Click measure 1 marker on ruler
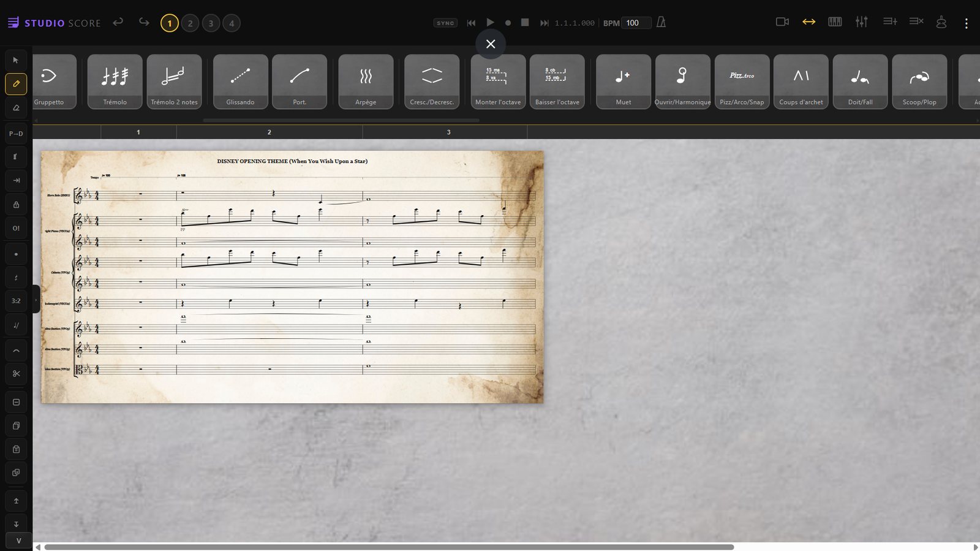The image size is (980, 551). pos(138,132)
